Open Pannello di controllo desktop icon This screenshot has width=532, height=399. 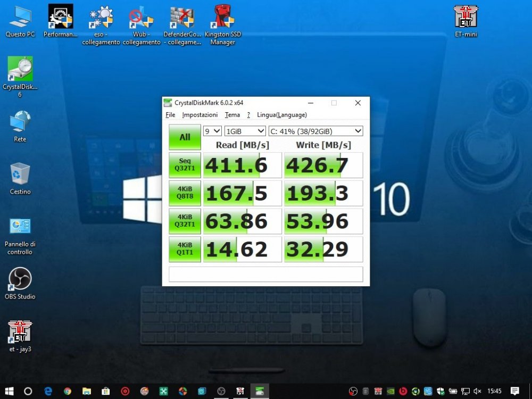[20, 237]
